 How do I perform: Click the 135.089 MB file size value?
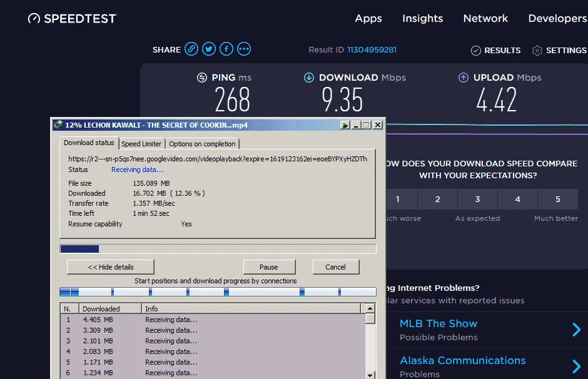tap(151, 183)
